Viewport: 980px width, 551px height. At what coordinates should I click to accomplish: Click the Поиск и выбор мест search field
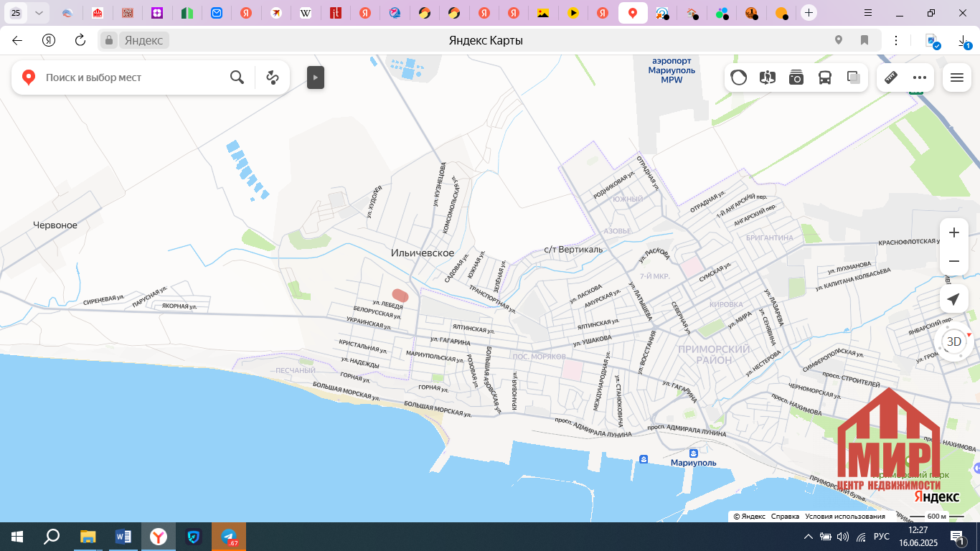coord(133,77)
